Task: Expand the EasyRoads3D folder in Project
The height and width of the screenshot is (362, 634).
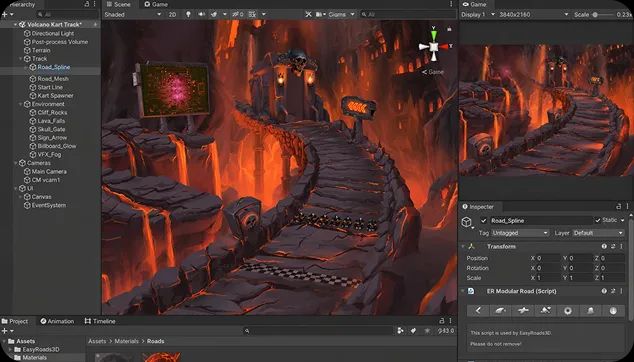Action: pos(10,349)
